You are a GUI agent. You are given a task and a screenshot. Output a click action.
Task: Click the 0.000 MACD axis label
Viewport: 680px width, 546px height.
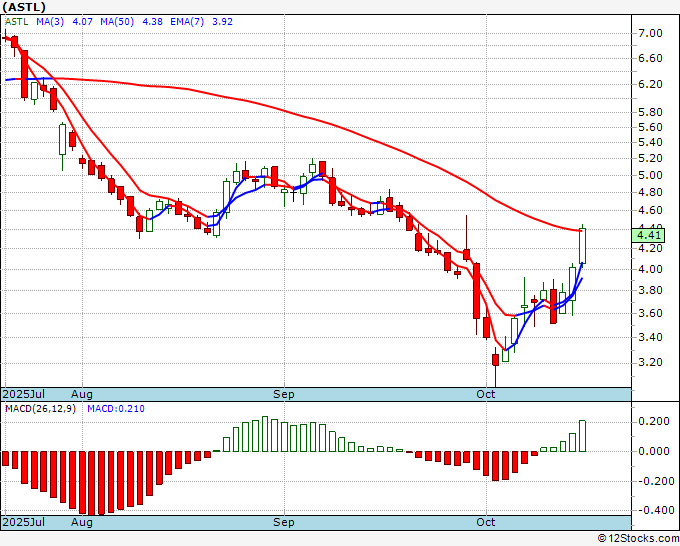(x=654, y=451)
